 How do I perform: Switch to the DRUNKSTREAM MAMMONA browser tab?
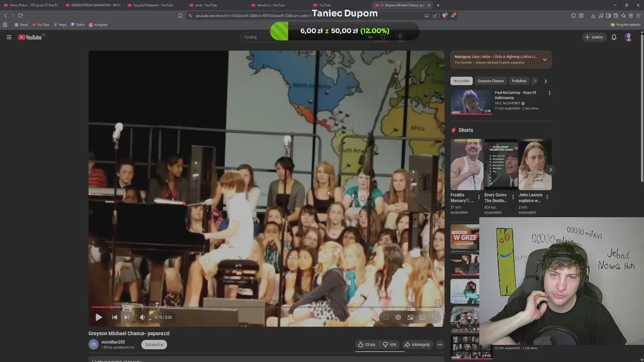[94, 5]
